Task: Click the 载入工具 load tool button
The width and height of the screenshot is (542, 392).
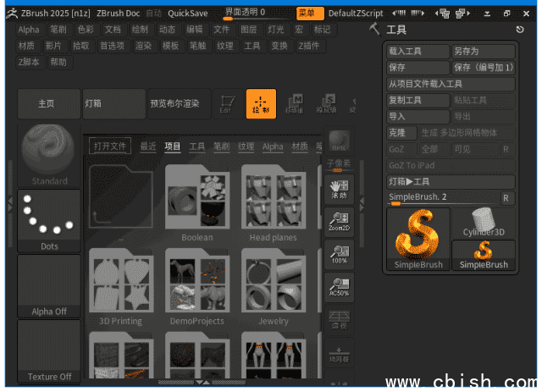Action: click(417, 52)
